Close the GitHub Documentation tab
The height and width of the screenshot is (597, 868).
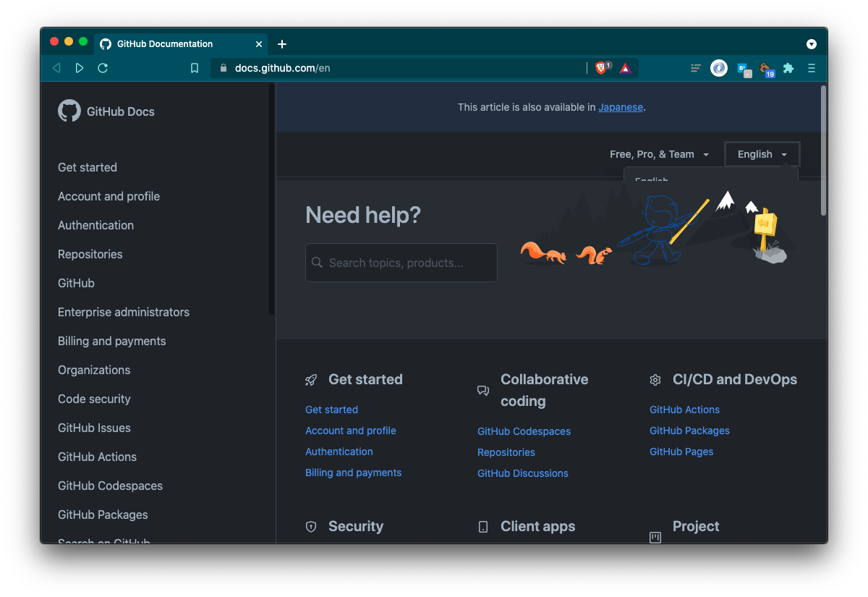tap(259, 44)
